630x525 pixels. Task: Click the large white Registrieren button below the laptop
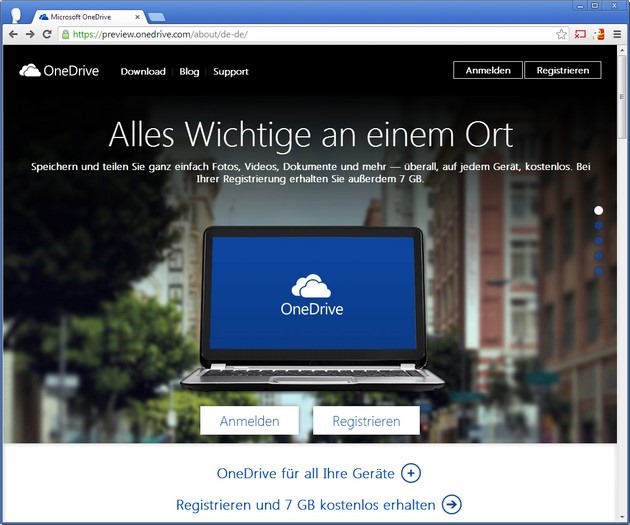(x=366, y=421)
